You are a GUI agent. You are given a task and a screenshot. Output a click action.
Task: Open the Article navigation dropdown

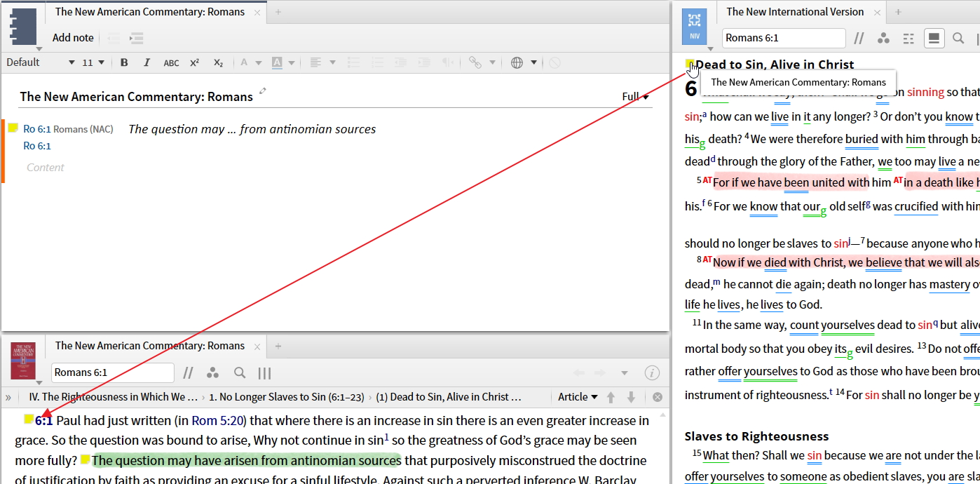(x=578, y=397)
